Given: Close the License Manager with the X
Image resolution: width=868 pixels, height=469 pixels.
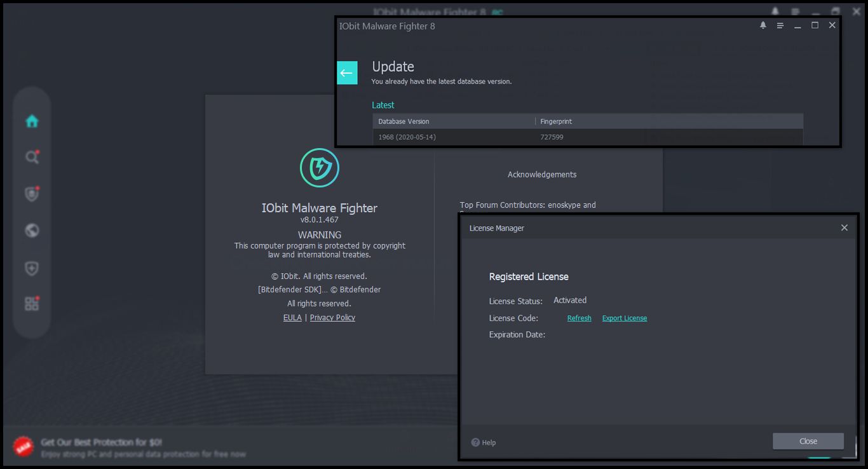Looking at the screenshot, I should pos(844,228).
